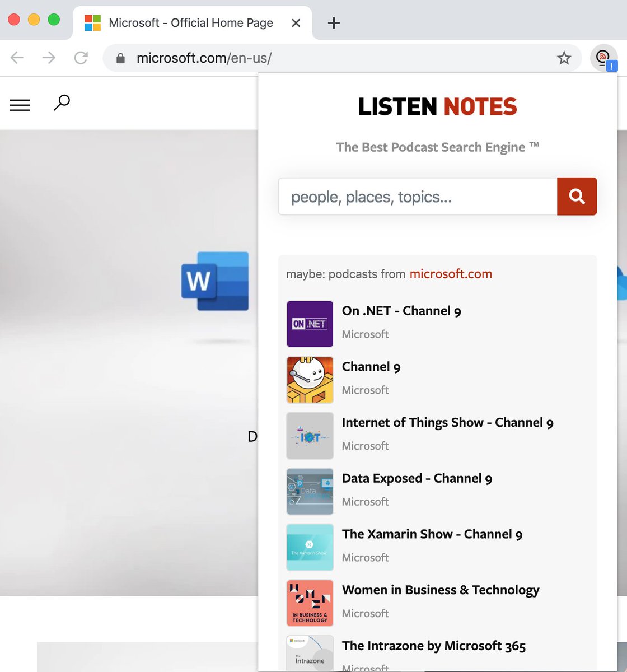The height and width of the screenshot is (672, 627).
Task: Close the Microsoft Official Home Page tab
Action: (296, 23)
